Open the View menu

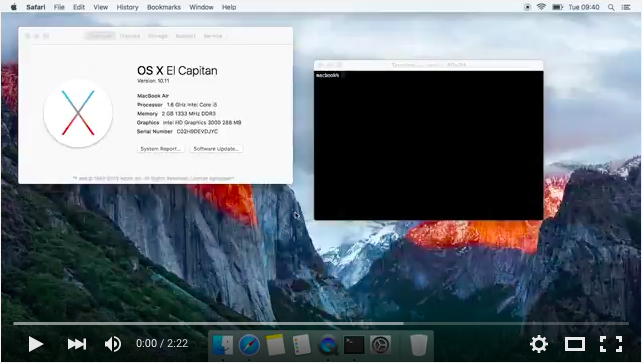[x=100, y=7]
